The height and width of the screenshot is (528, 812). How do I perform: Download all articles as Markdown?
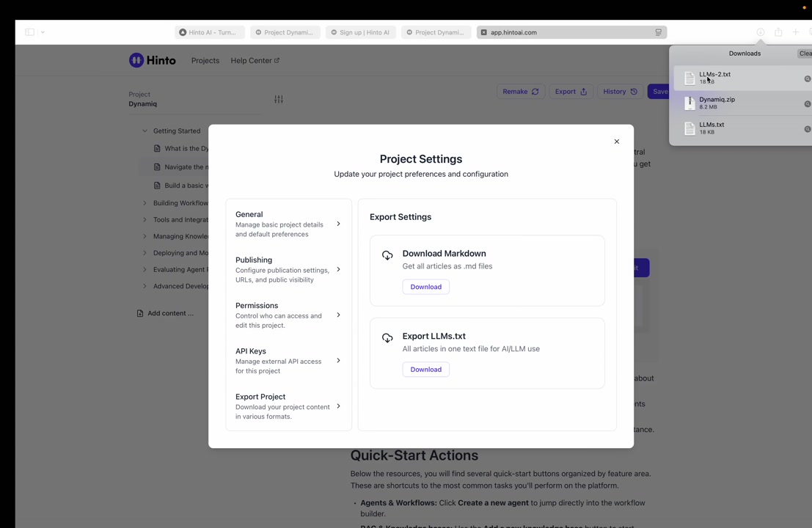click(425, 287)
